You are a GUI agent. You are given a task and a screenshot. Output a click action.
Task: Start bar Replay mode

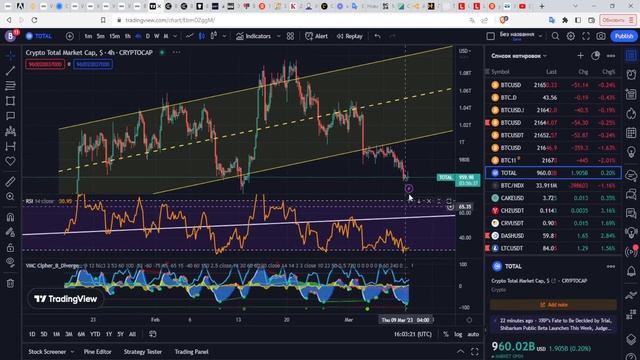point(349,36)
